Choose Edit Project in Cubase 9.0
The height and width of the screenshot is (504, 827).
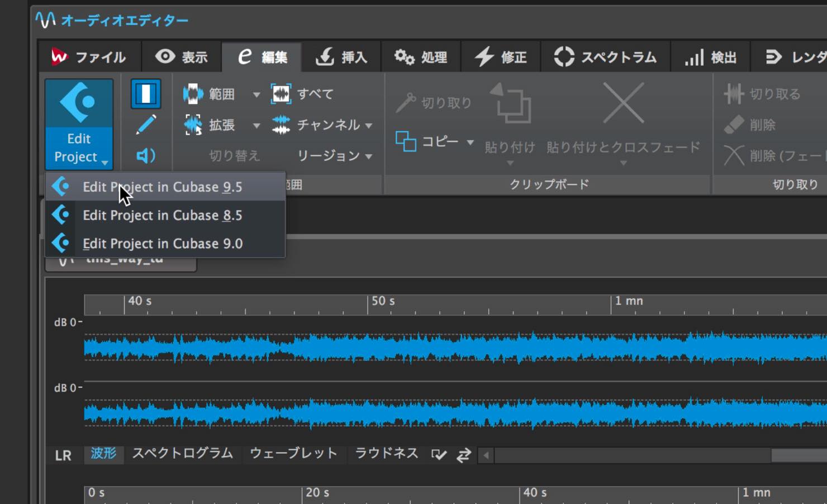[165, 244]
